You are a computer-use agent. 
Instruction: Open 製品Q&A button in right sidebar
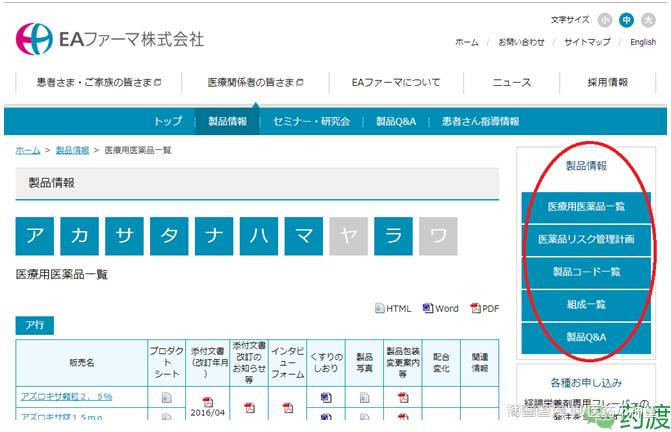click(x=586, y=337)
